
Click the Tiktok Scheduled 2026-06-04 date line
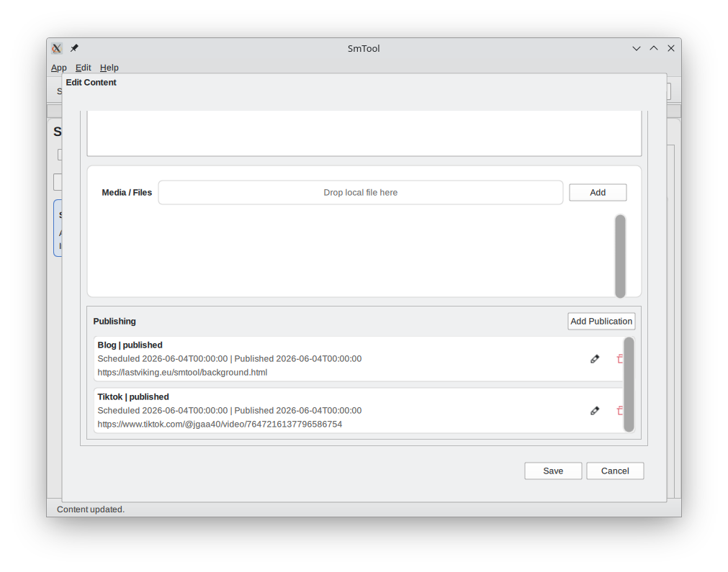[230, 411]
